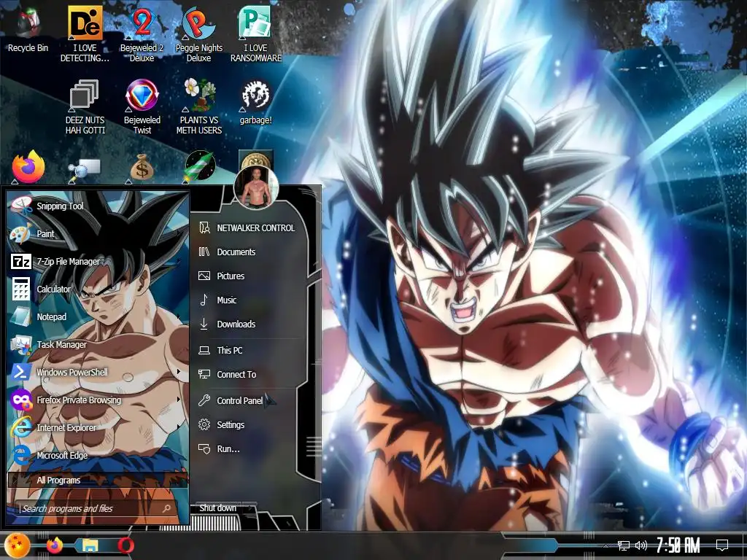Open the I LOVE RANSOMWARE desktop shortcut

click(256, 34)
